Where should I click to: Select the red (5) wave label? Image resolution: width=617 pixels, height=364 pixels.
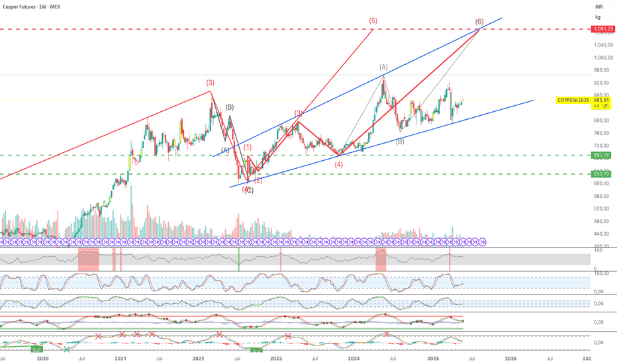click(373, 21)
